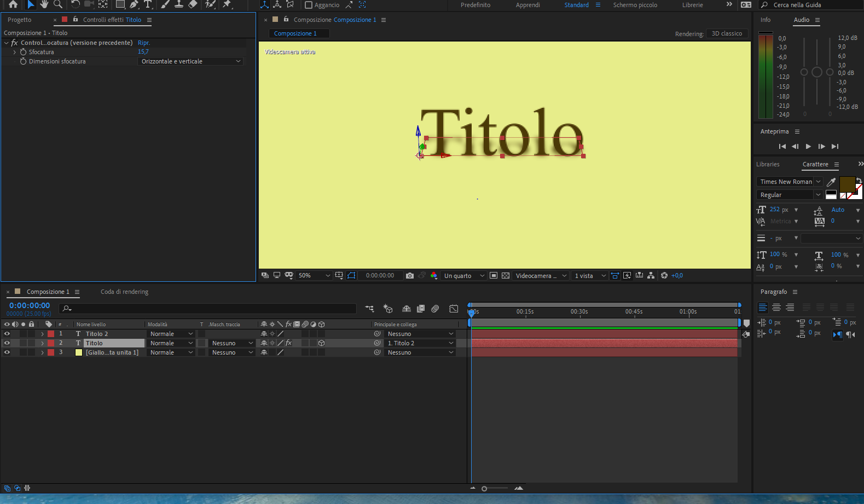Open Orizzontale e verticale dropdown

[x=190, y=61]
